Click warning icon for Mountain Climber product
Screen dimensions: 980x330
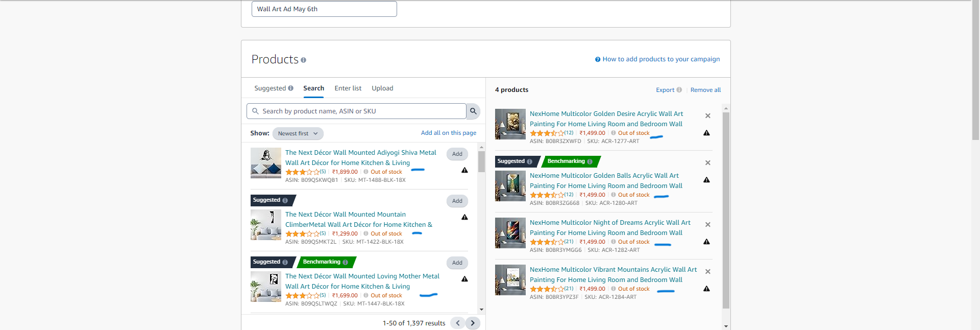tap(464, 217)
